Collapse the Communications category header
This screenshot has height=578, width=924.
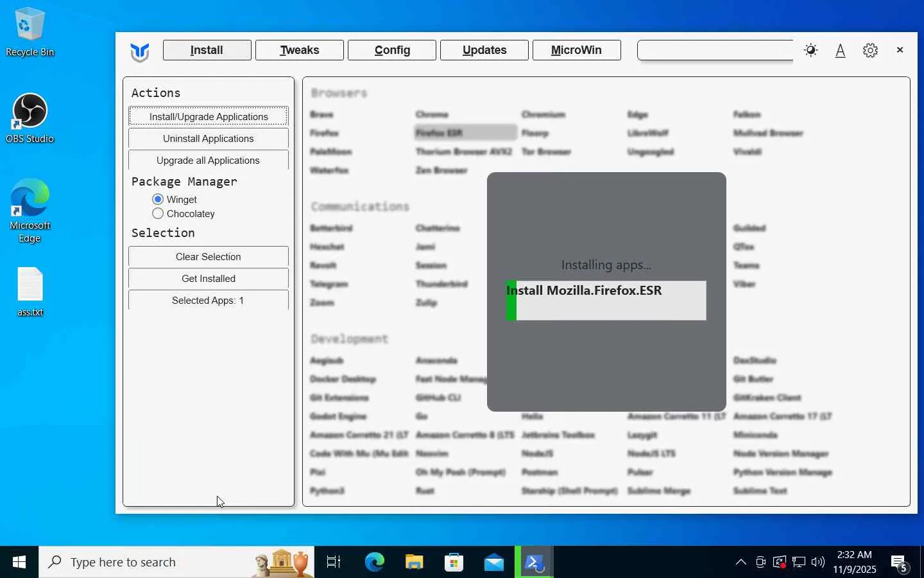360,206
